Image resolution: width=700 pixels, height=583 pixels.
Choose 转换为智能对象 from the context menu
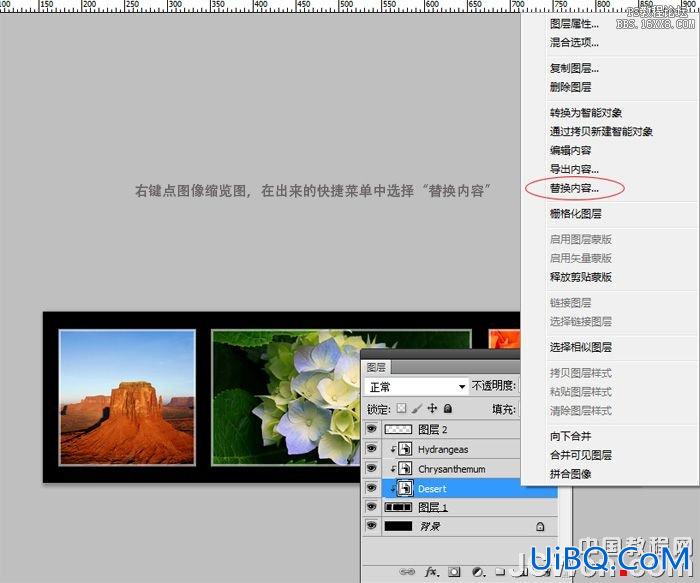click(x=586, y=112)
